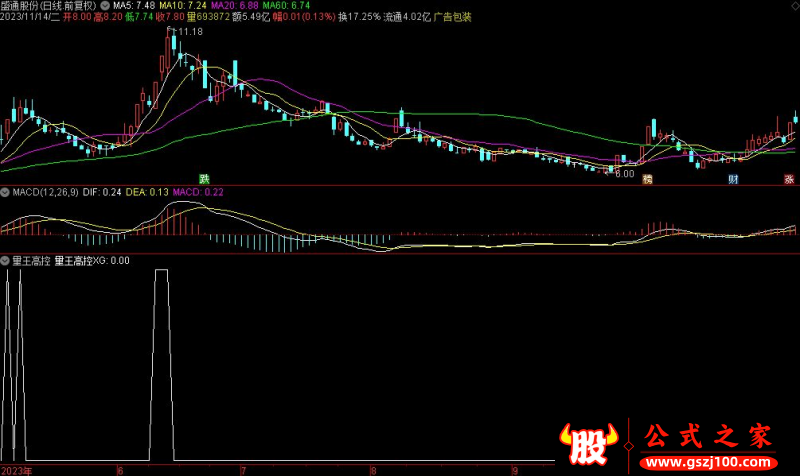Click the MACD(12,26,9) indicator name
The width and height of the screenshot is (800, 476).
click(45, 192)
